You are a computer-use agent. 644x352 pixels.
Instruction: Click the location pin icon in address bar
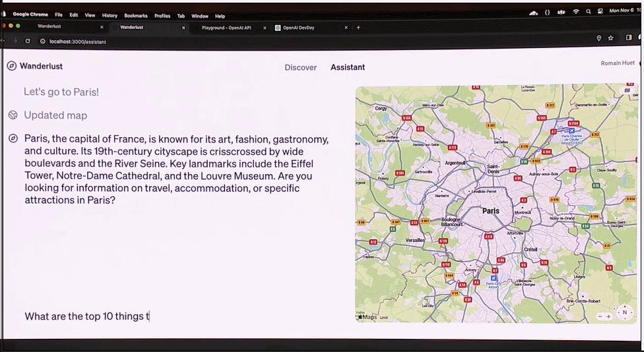[599, 38]
